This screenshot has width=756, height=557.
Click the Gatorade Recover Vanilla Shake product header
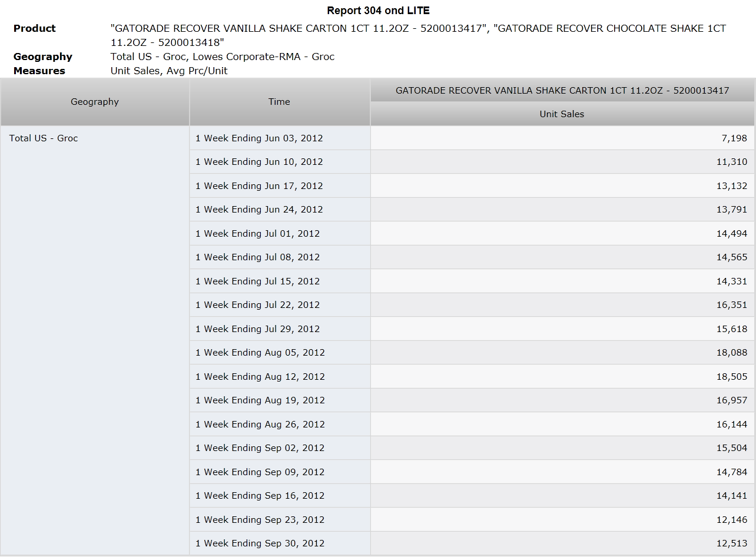click(x=562, y=91)
